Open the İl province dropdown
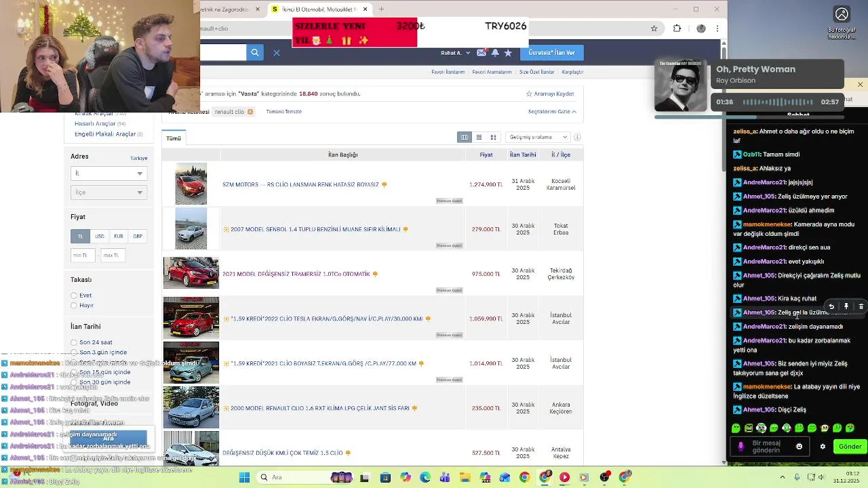868x488 pixels. [x=108, y=174]
